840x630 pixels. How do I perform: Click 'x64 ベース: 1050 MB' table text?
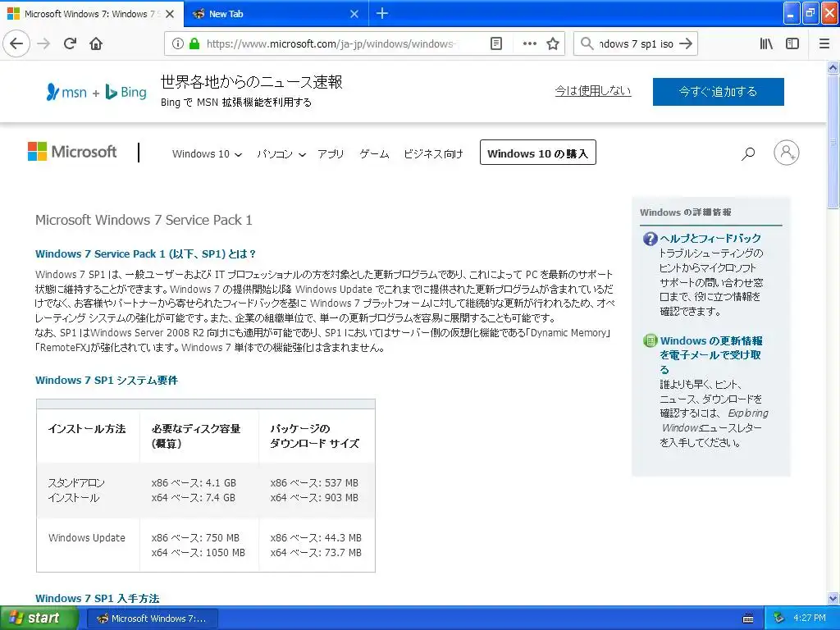click(199, 552)
